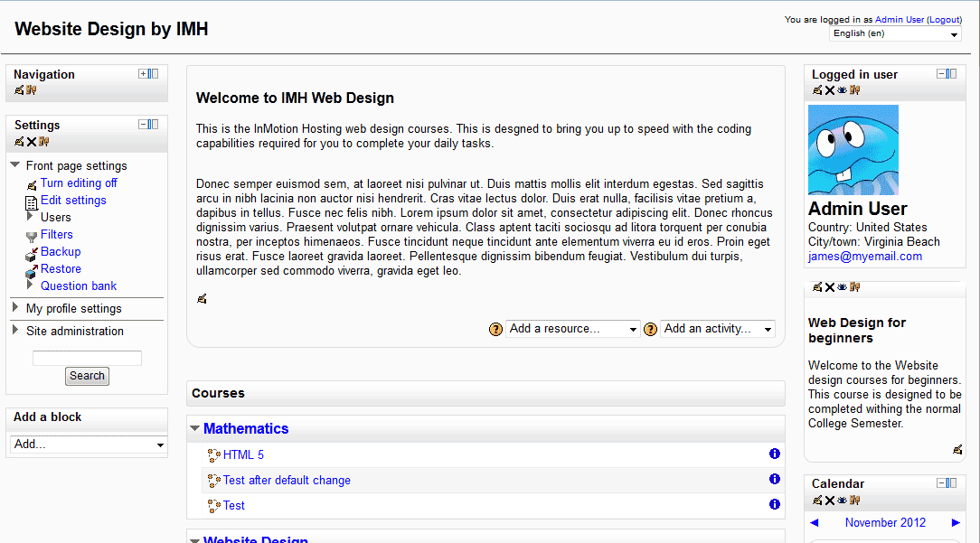
Task: Click the delete X icon in the Calendar block
Action: (x=829, y=500)
